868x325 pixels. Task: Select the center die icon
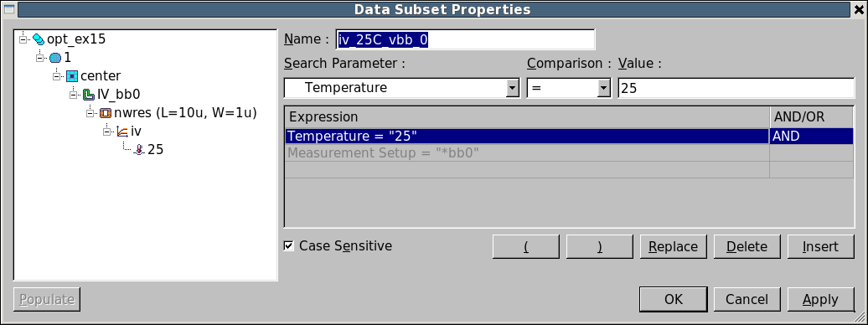72,76
